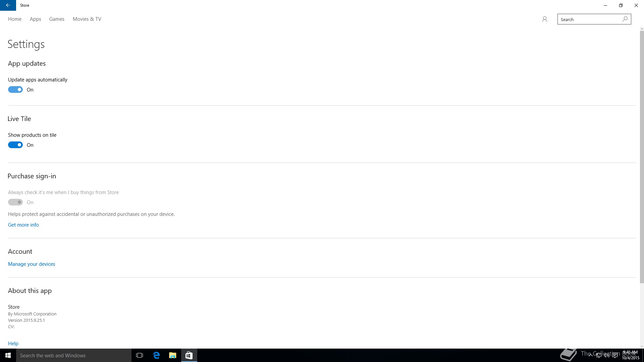This screenshot has height=362, width=644.
Task: Open the Games tab
Action: pyautogui.click(x=57, y=19)
